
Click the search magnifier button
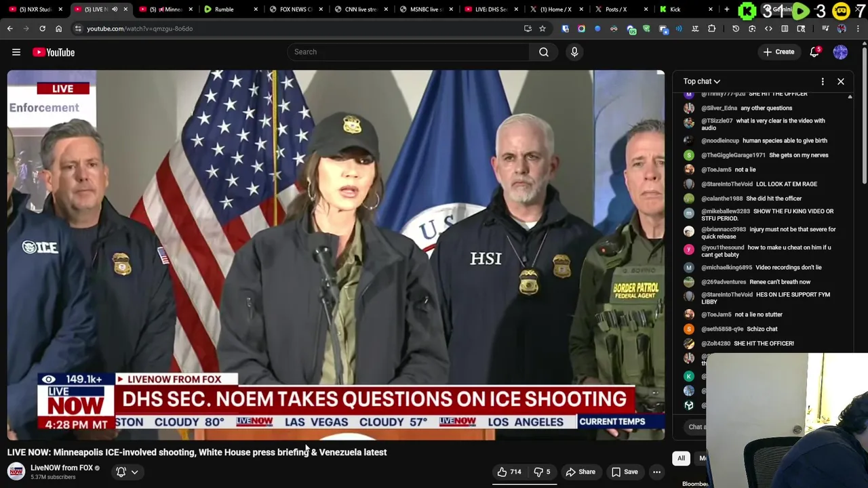pos(544,52)
